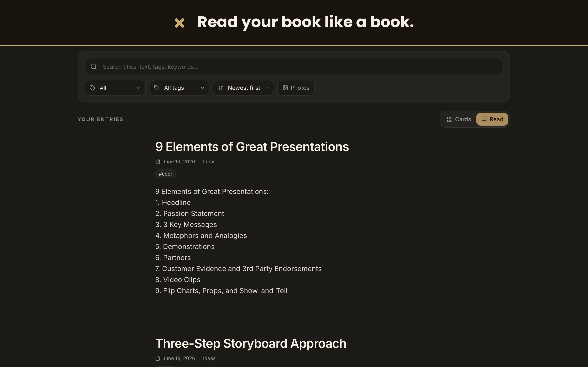Click the line '3. 3 Key Messages'

[186, 225]
